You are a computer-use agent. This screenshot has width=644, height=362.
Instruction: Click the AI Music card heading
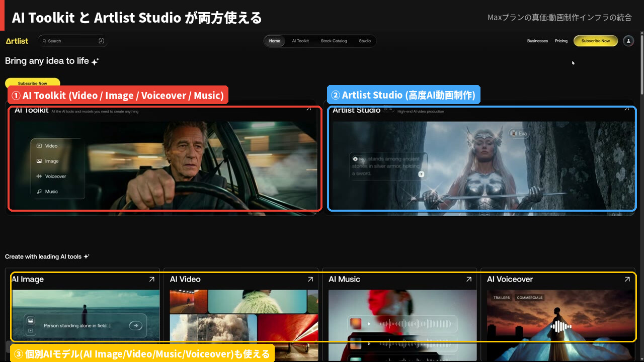[344, 279]
